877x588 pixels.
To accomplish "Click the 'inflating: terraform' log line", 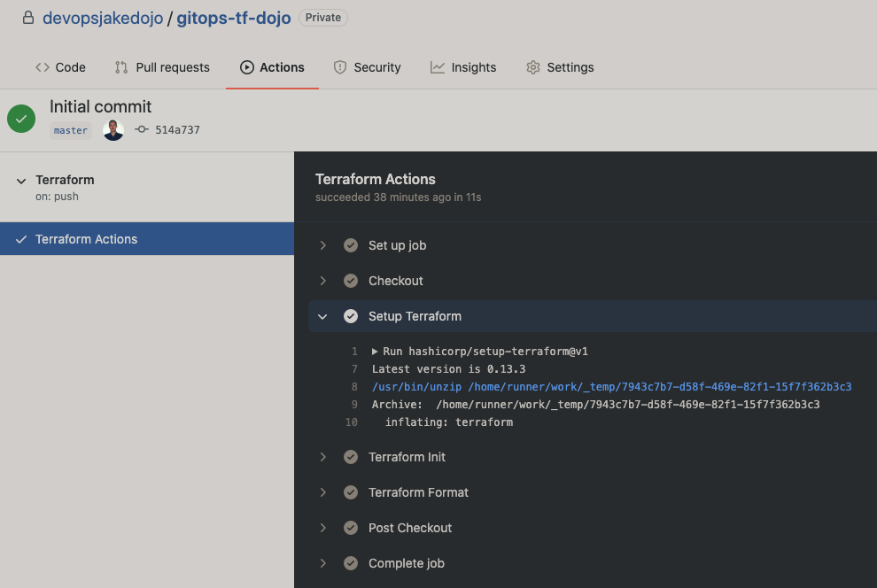I will pyautogui.click(x=449, y=422).
